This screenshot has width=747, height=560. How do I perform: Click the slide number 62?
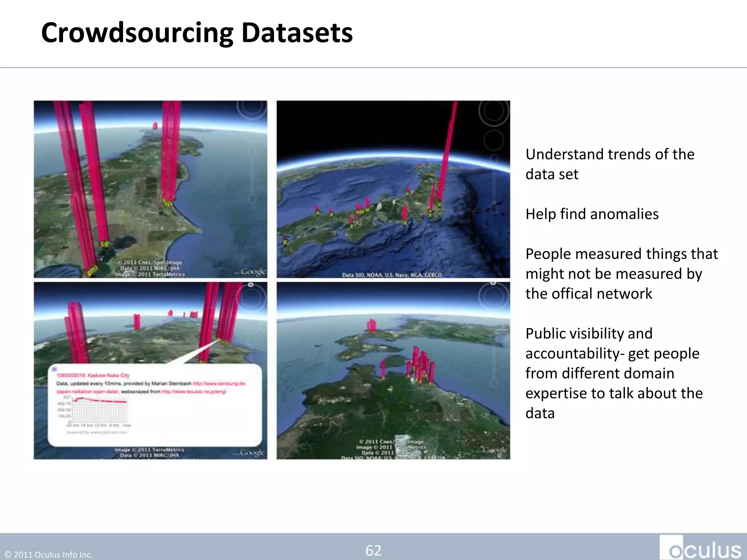[373, 550]
